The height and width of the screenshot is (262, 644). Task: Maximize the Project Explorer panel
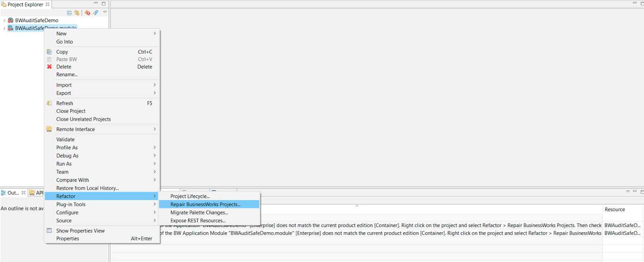(104, 4)
